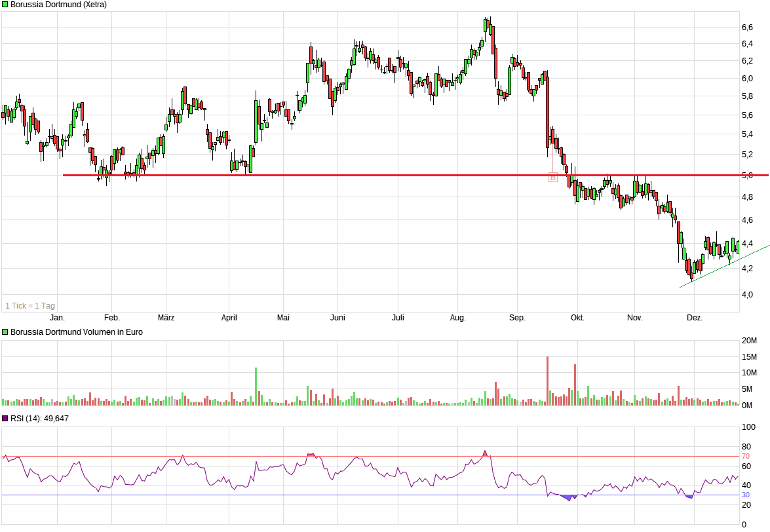Click the green Volumen in Euro legend square
770x532 pixels.
5,332
